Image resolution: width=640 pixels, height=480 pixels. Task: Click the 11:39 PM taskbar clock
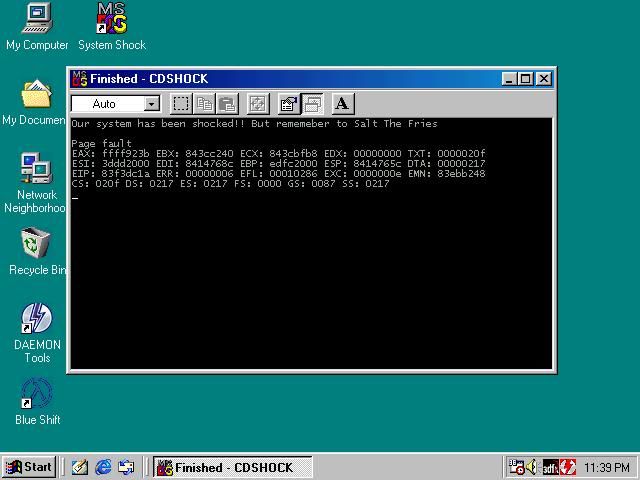tap(606, 467)
